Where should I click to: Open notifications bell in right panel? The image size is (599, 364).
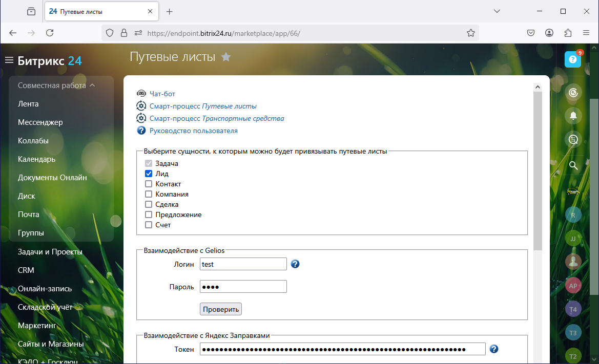coord(573,116)
